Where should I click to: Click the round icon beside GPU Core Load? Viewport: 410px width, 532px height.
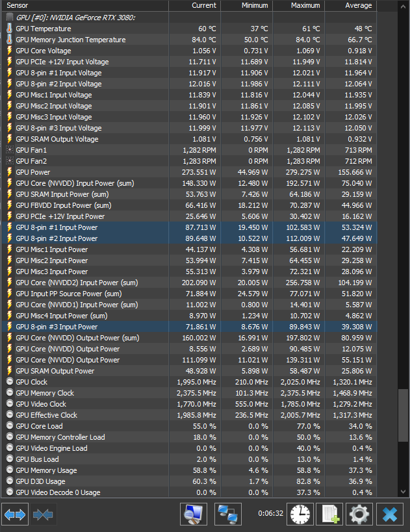coord(10,425)
